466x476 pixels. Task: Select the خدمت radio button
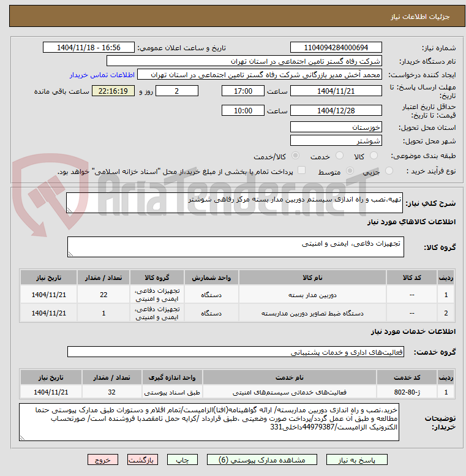[x=339, y=156]
